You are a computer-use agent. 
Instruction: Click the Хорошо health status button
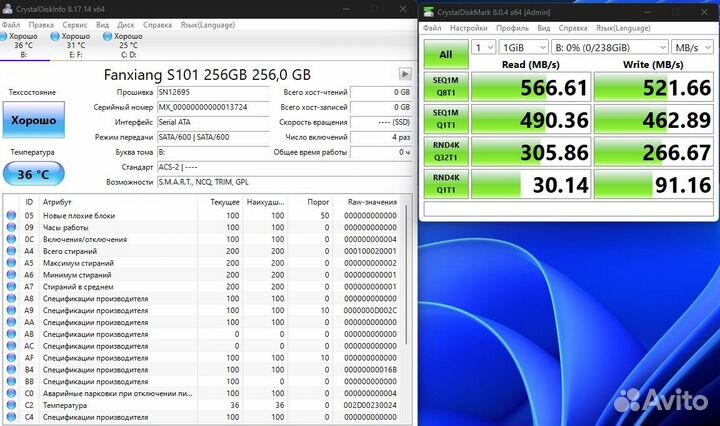click(x=34, y=120)
